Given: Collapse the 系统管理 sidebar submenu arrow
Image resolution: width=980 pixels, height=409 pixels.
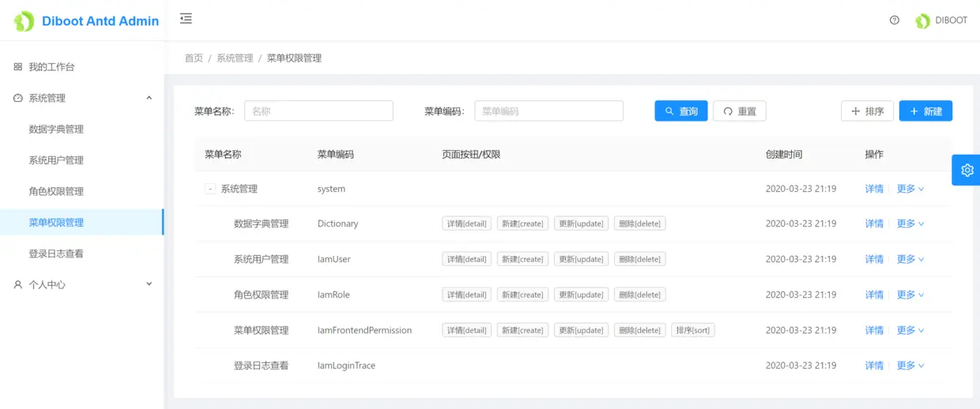Looking at the screenshot, I should [149, 98].
